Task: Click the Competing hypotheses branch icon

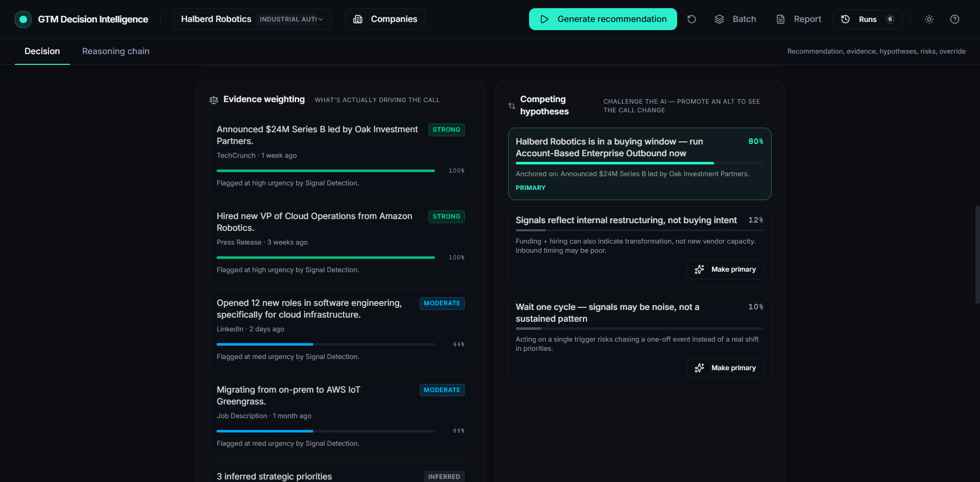Action: point(512,106)
